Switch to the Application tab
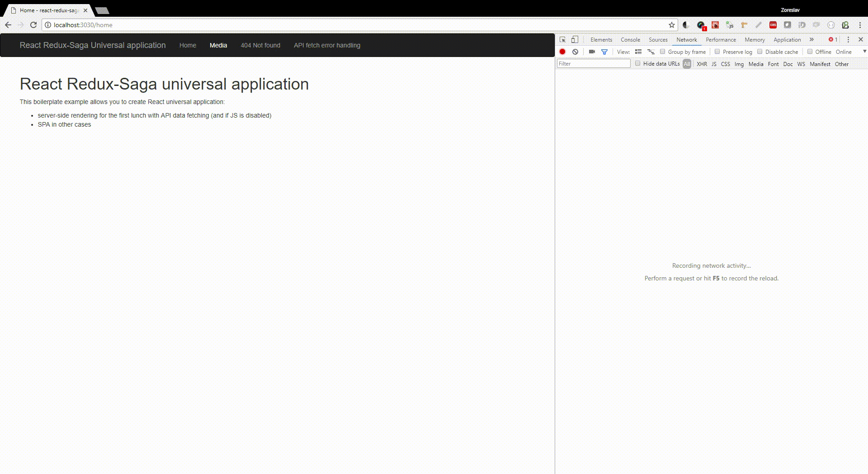The image size is (868, 474). (787, 40)
